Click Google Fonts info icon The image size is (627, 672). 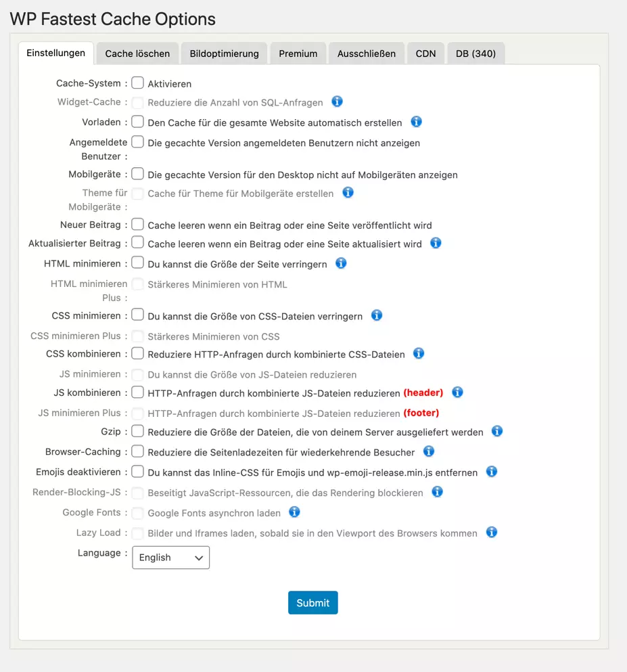[x=294, y=512]
